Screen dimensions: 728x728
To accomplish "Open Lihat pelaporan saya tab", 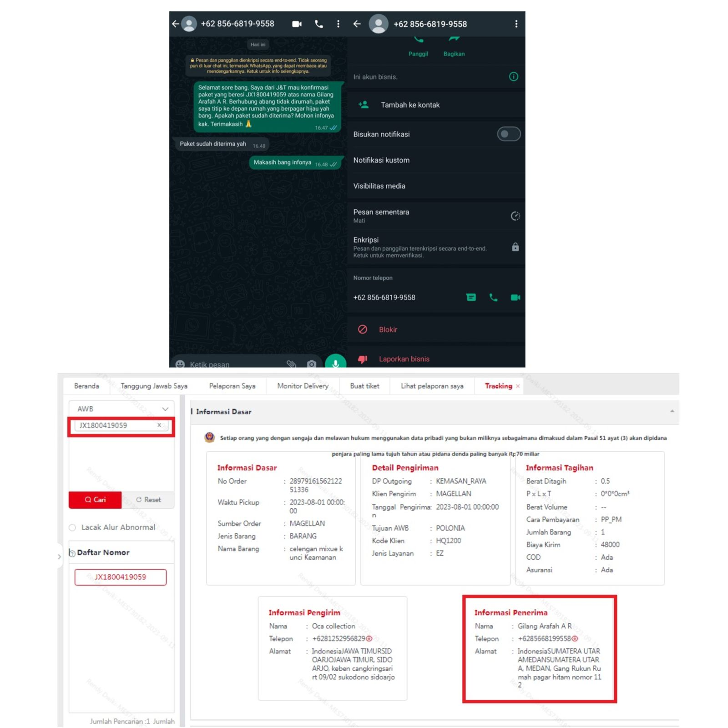I will click(432, 386).
